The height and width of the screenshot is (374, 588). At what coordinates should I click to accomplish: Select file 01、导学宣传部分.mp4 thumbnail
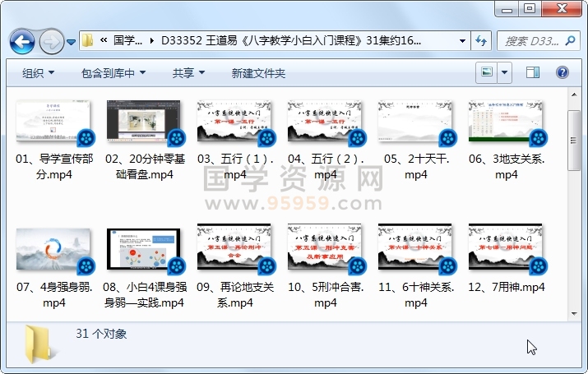[53, 121]
